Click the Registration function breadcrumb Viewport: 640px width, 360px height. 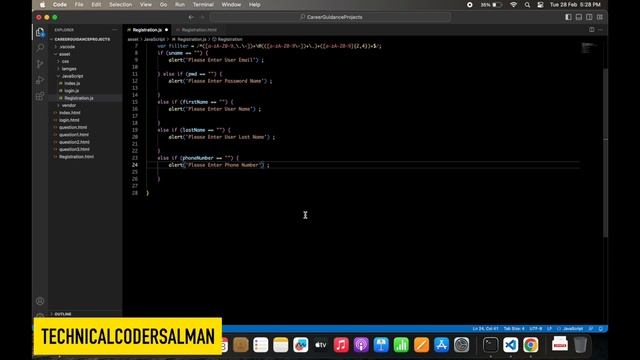[230, 39]
